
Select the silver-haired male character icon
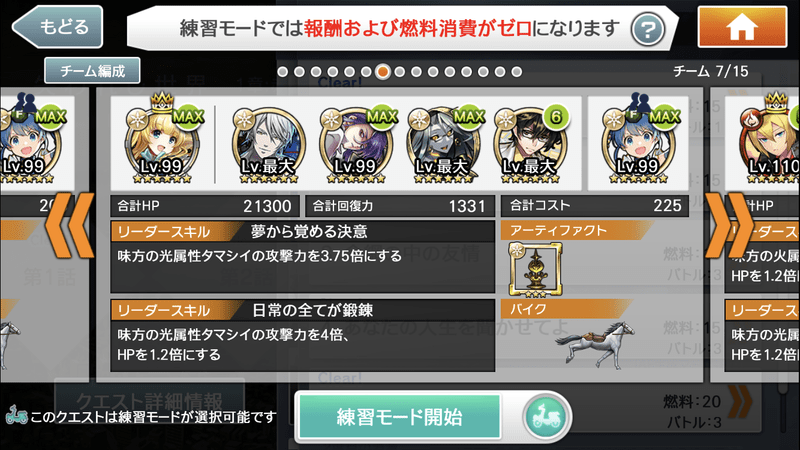coord(269,143)
